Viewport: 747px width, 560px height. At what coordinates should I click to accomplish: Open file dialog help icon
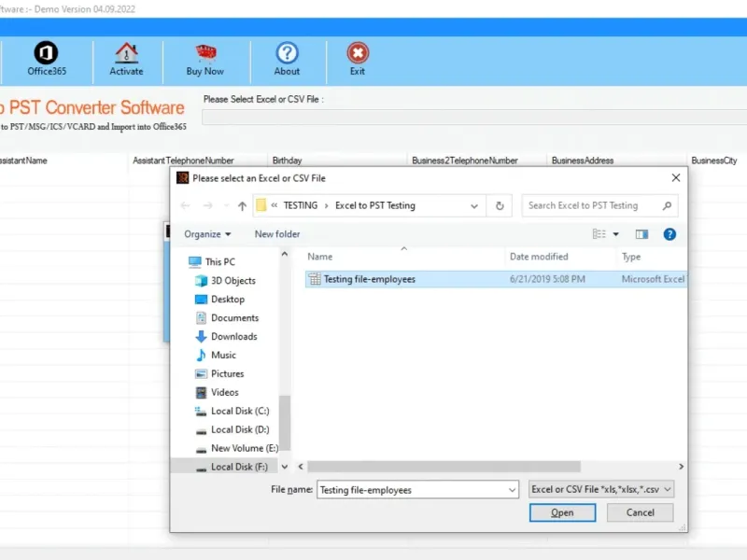point(669,234)
